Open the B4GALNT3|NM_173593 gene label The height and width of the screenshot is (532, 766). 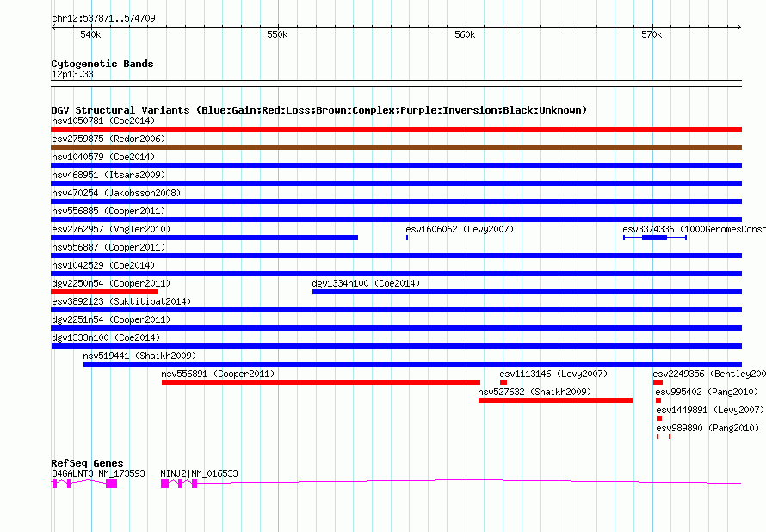tap(98, 473)
